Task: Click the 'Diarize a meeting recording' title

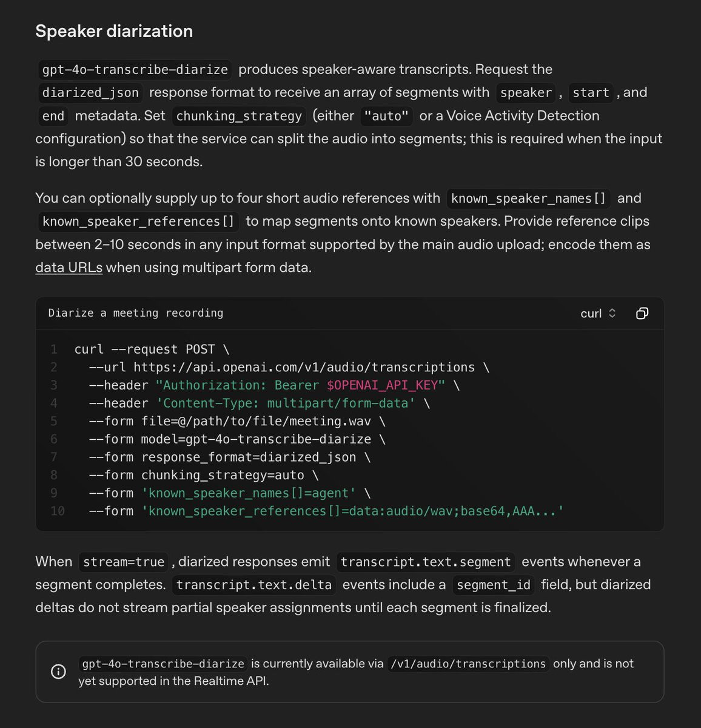Action: pos(136,313)
